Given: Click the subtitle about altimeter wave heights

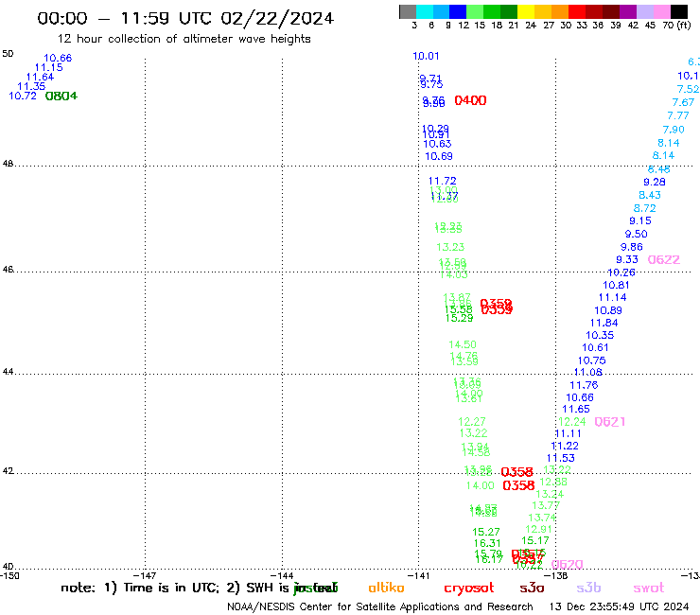Looking at the screenshot, I should pos(184,39).
